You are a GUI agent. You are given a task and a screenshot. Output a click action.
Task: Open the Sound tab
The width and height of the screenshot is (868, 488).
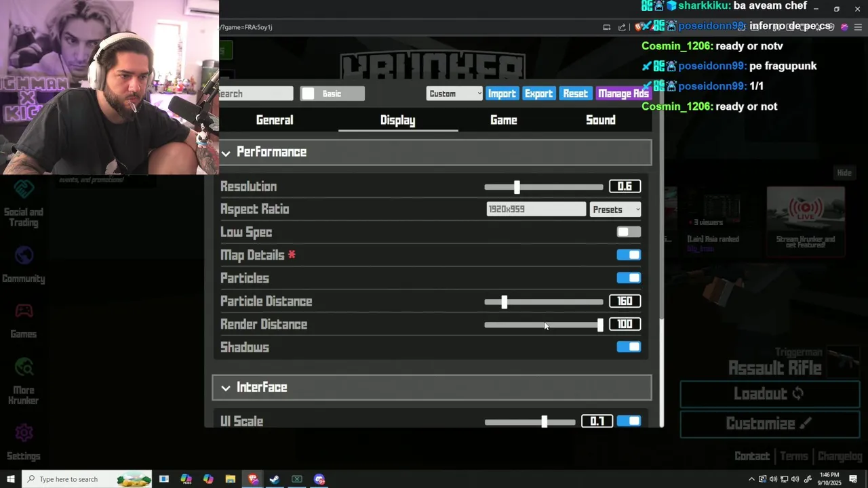click(x=601, y=120)
